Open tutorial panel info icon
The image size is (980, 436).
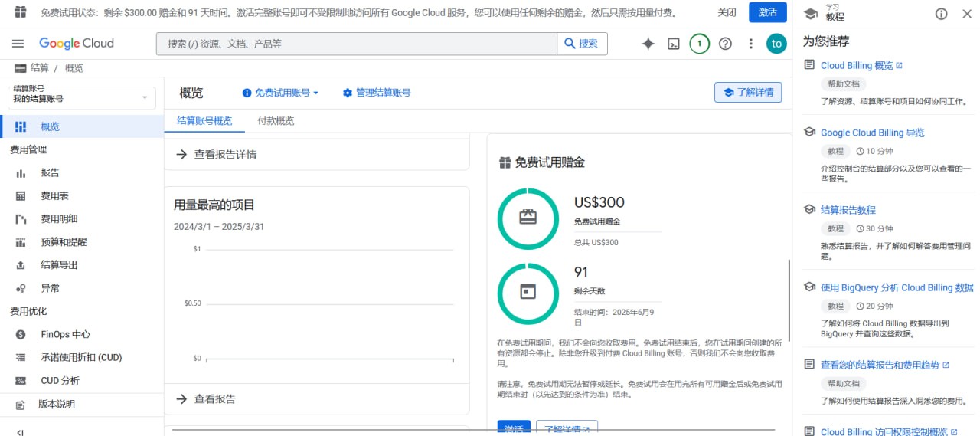coord(942,14)
